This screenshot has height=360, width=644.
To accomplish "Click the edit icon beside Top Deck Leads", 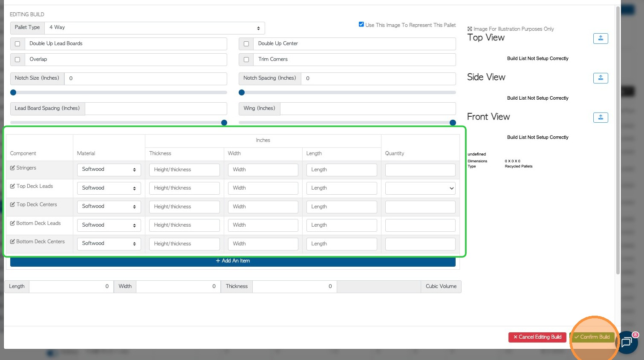I will pos(12,186).
